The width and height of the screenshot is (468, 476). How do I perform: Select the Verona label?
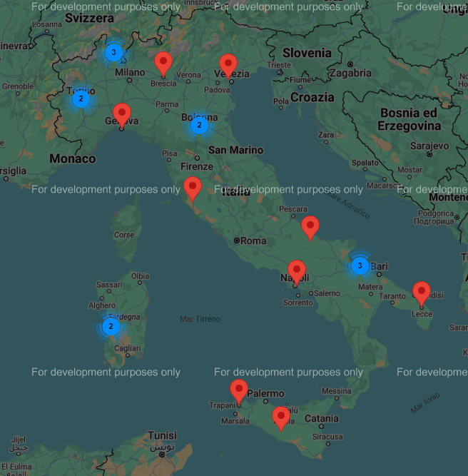tap(188, 75)
